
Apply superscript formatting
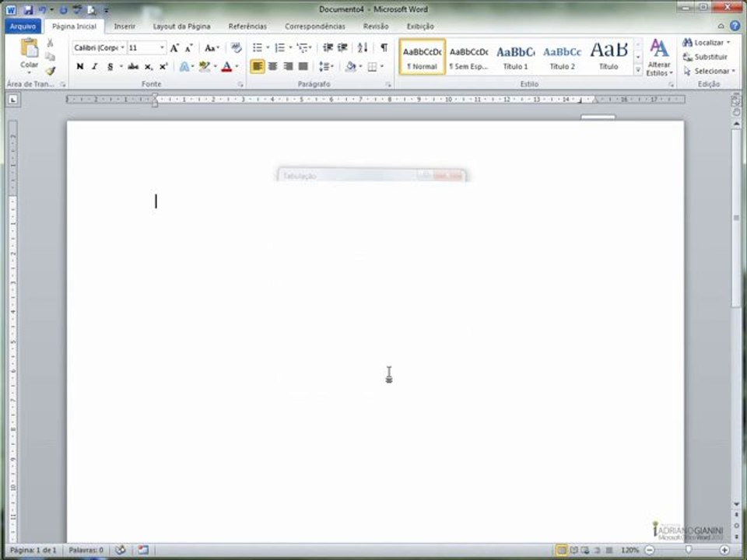point(163,67)
